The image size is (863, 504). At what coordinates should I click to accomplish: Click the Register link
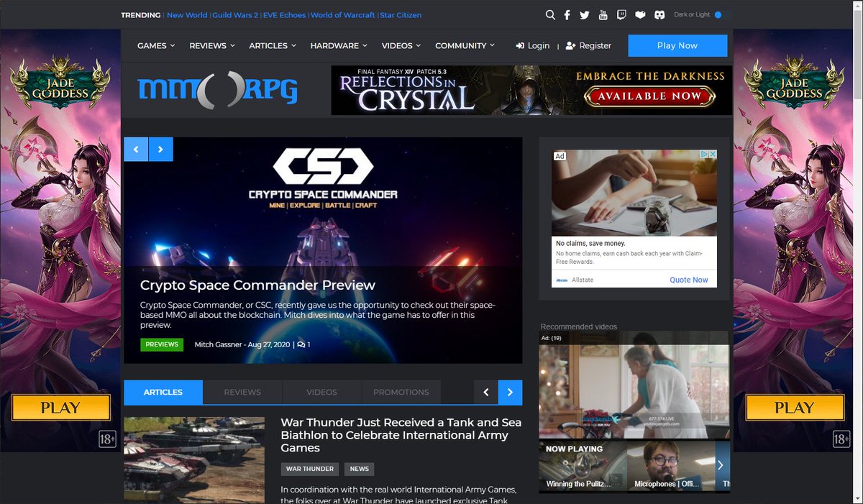click(x=588, y=45)
